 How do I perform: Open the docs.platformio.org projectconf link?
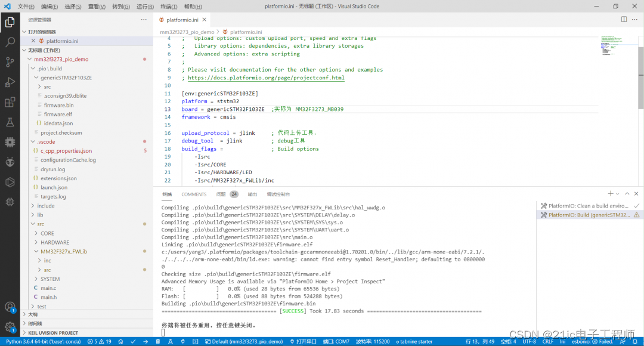click(x=266, y=78)
